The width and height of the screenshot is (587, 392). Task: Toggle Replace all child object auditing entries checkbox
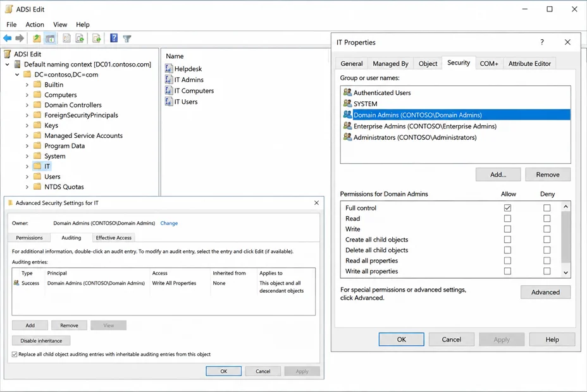[14, 354]
